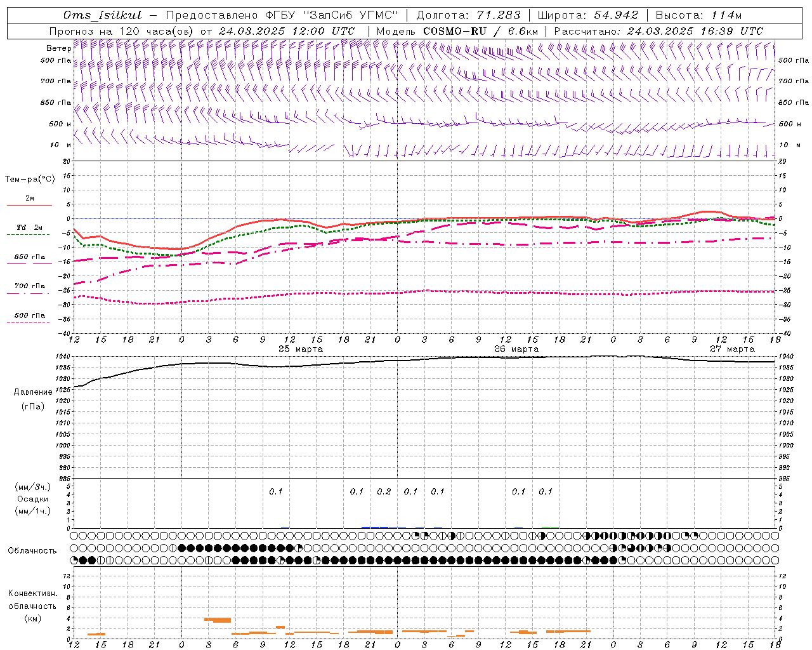Click right-side '850 гПа' wind level label
This screenshot has width=812, height=650.
click(794, 102)
